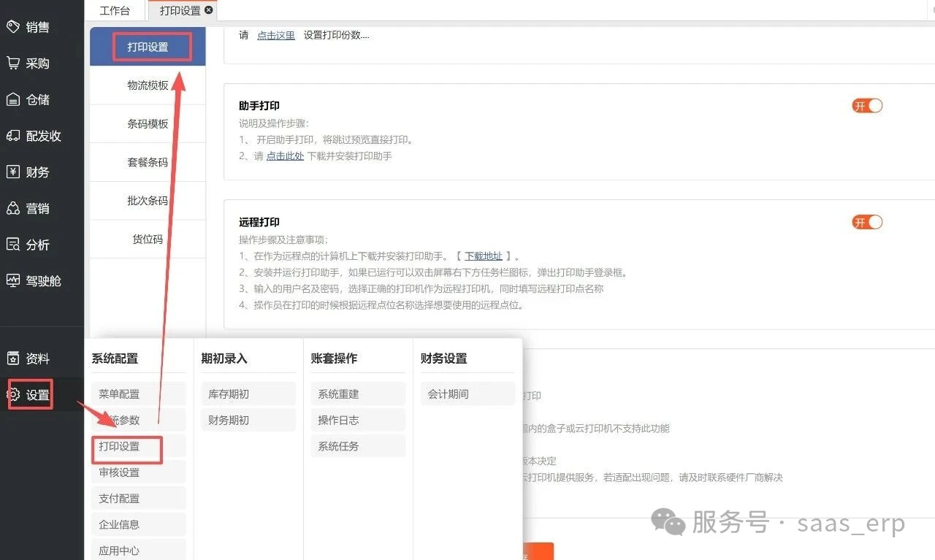Screen dimensions: 935x560
Task: Select 会计期间 under 财务设置
Action: (467, 394)
